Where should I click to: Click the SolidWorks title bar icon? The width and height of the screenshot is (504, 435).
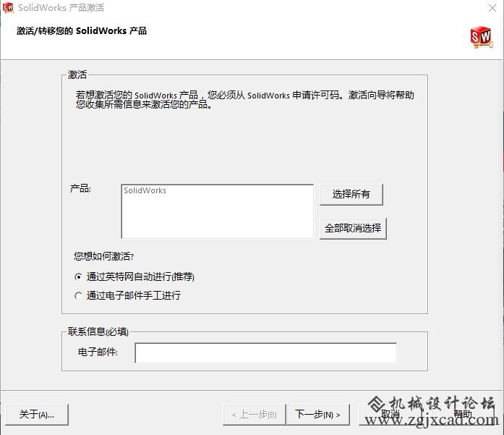tap(8, 7)
